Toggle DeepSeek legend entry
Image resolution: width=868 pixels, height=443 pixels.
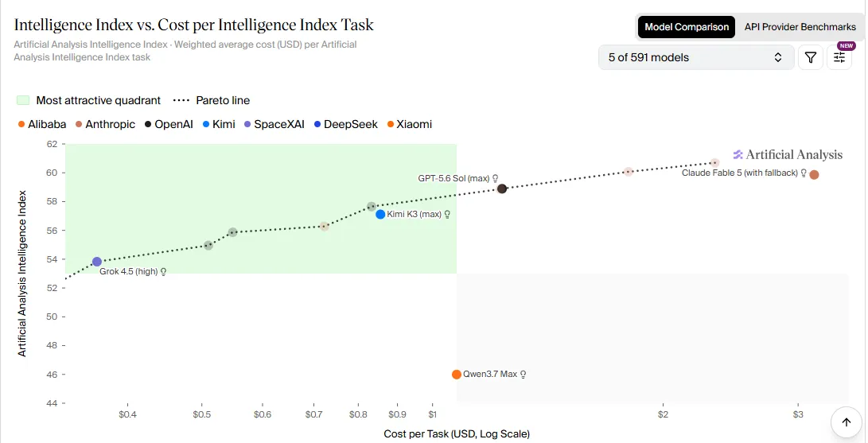point(346,124)
